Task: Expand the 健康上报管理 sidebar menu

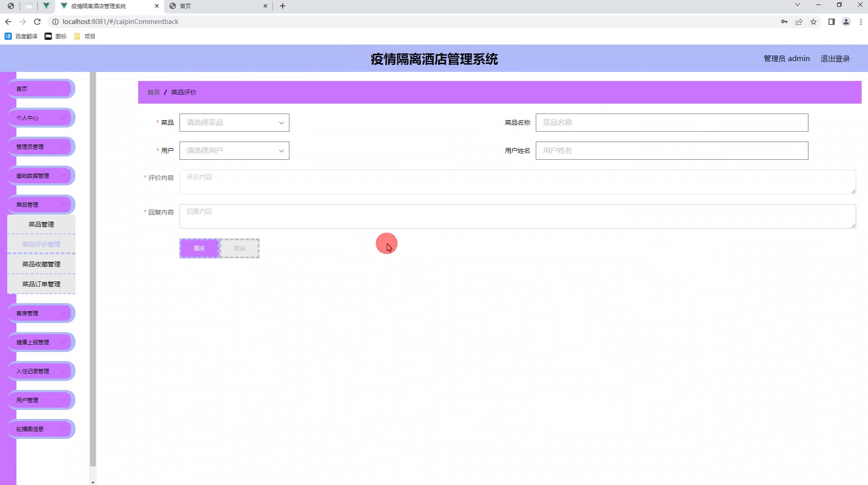Action: [41, 342]
